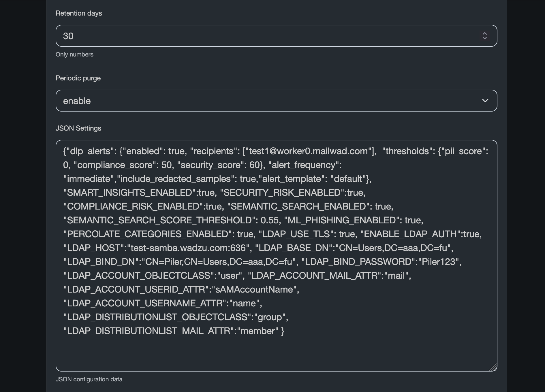Grab the JSON textarea resize handle

[x=493, y=367]
